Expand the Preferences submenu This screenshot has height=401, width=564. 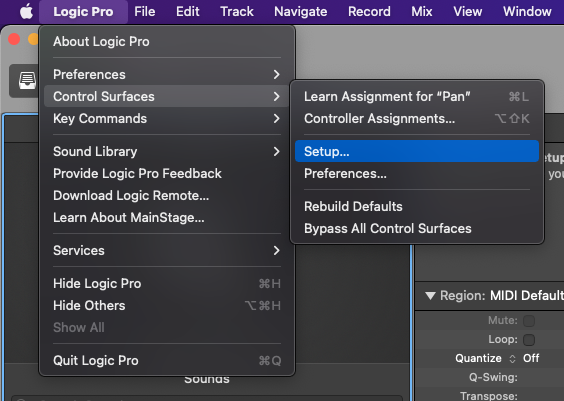(167, 74)
